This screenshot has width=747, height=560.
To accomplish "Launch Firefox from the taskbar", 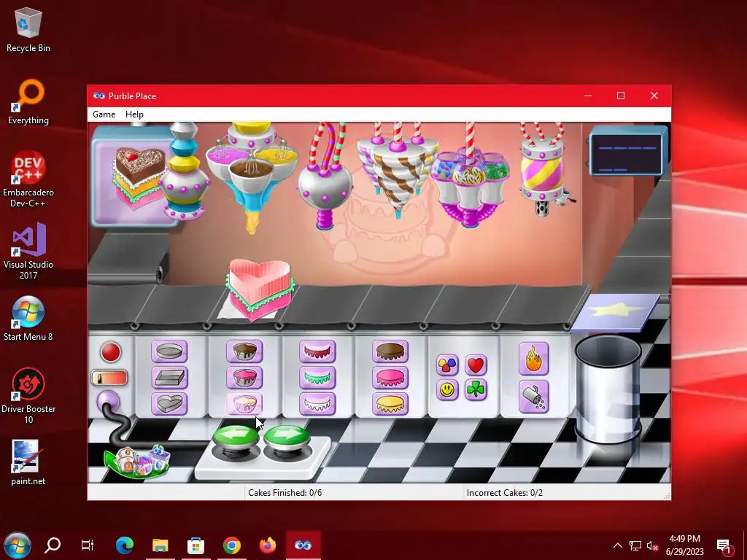I will click(267, 545).
